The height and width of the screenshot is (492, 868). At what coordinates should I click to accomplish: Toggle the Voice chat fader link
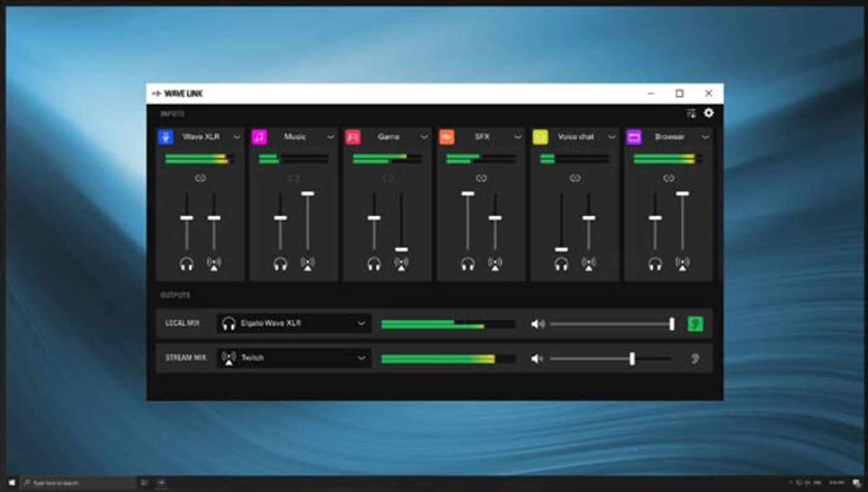click(575, 178)
